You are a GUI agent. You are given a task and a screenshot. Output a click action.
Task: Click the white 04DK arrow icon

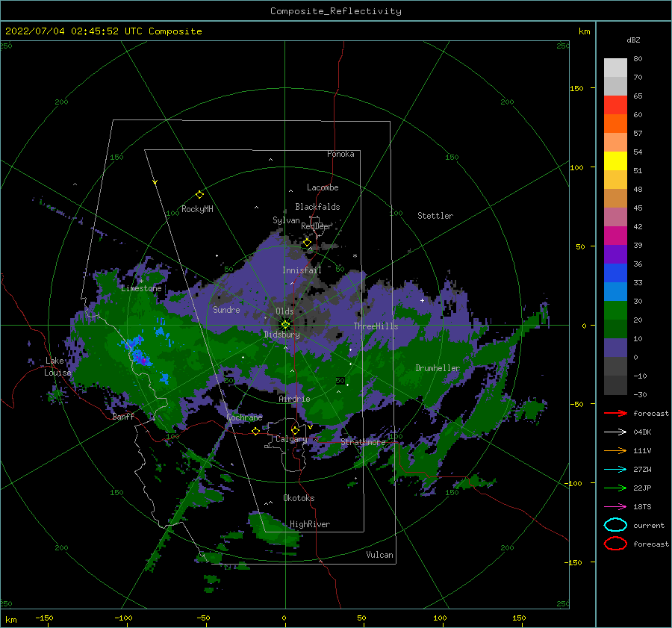pyautogui.click(x=615, y=432)
